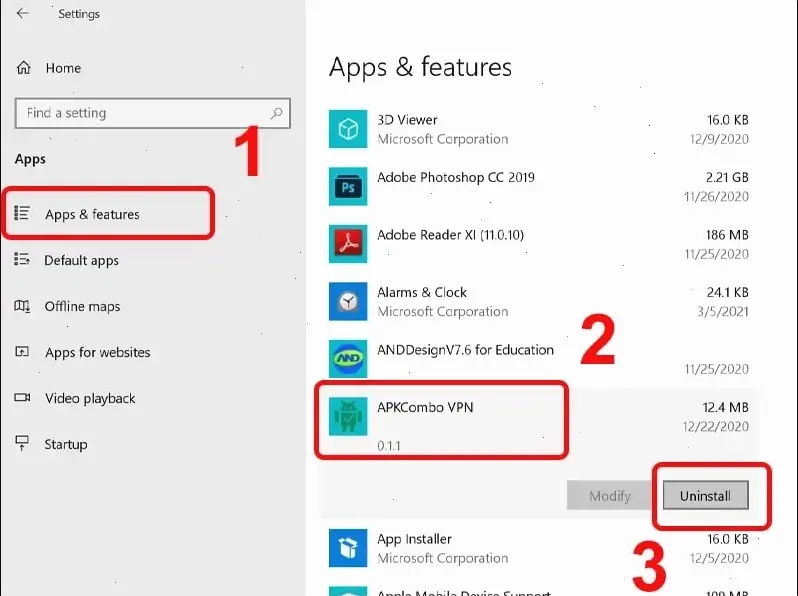Click the Video playback camera icon

click(22, 398)
